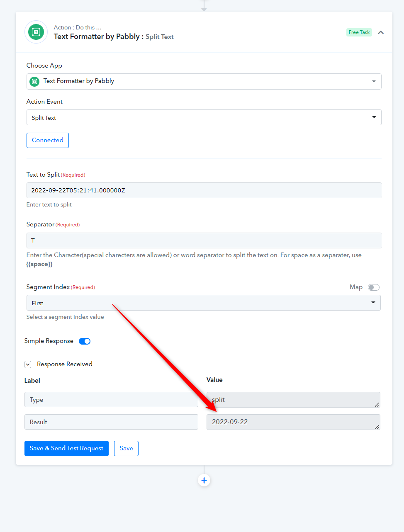Viewport: 404px width, 532px height.
Task: Open the Action Event Split Text dropdown
Action: [204, 117]
